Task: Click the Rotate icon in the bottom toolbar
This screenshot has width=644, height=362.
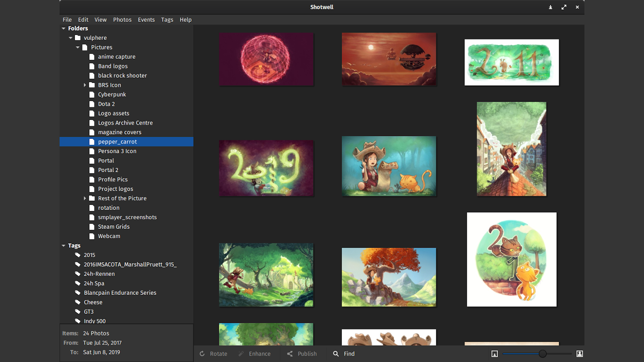Action: tap(202, 354)
